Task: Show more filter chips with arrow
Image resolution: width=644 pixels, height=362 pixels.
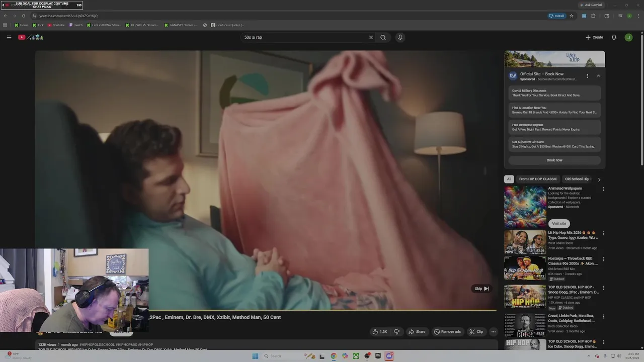Action: click(x=599, y=179)
